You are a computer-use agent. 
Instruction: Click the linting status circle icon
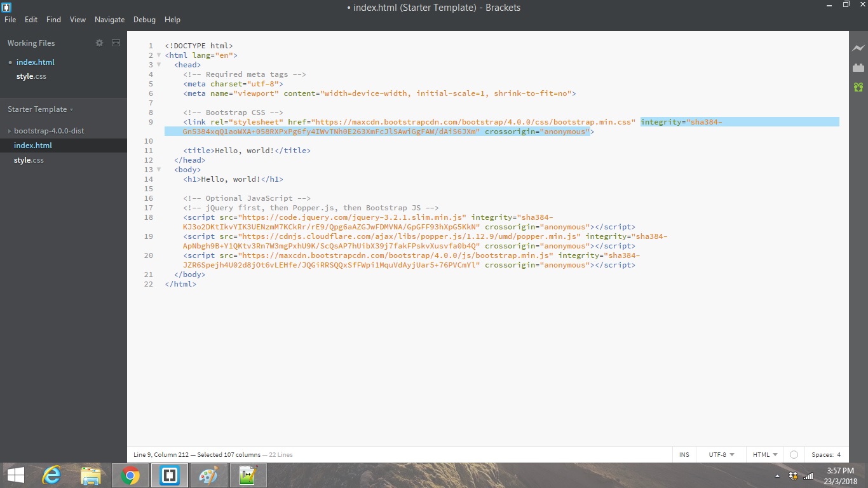794,455
